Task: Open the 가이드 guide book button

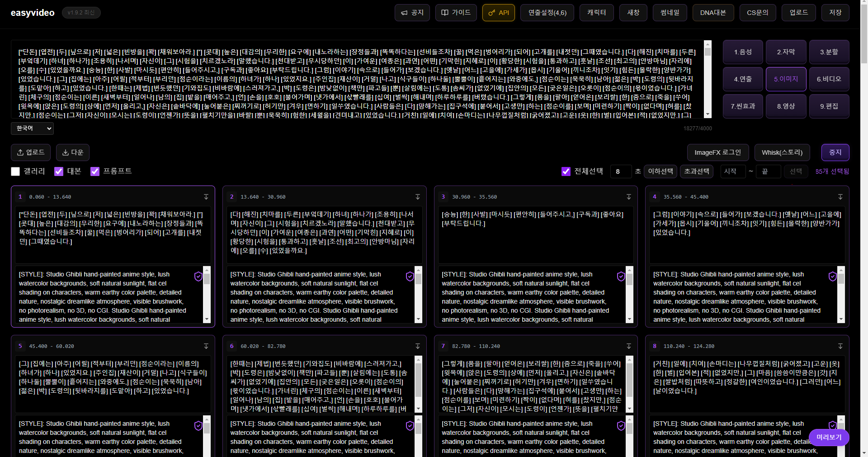Action: (456, 13)
